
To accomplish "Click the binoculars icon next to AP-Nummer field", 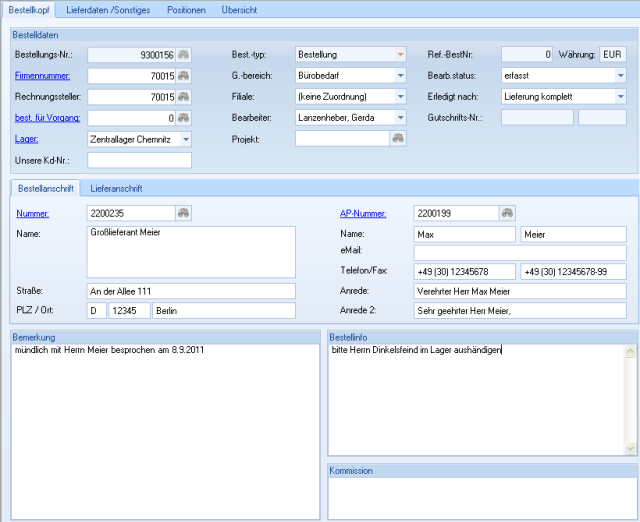I will pos(508,213).
